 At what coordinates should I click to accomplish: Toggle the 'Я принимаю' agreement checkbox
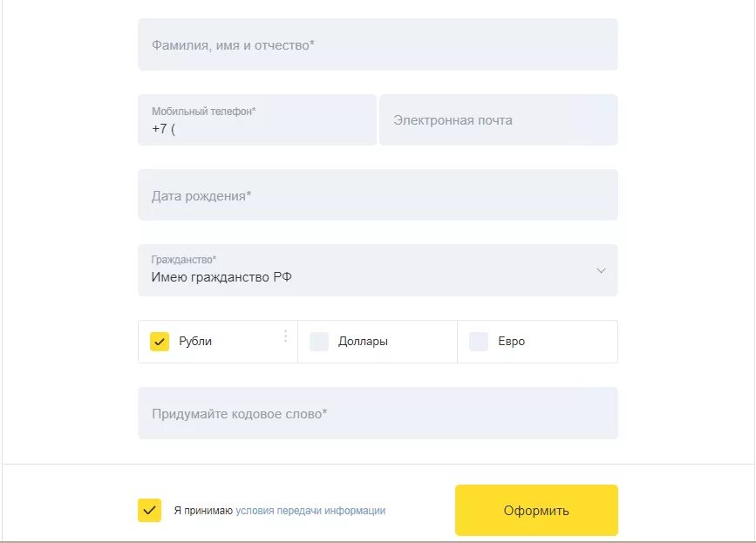click(x=149, y=510)
